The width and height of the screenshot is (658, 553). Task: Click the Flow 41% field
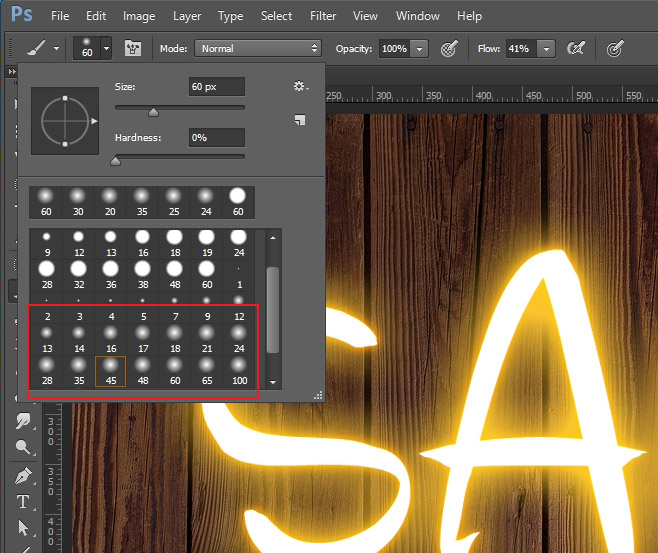(x=521, y=49)
